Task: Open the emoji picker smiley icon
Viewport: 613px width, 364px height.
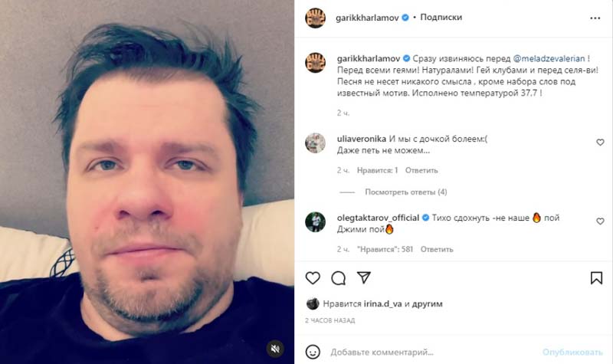Action: coord(313,352)
